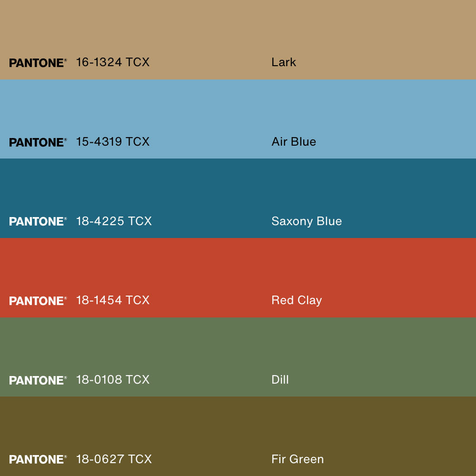Click the PANTONE logo beside 15-4319 TCX

click(x=38, y=142)
